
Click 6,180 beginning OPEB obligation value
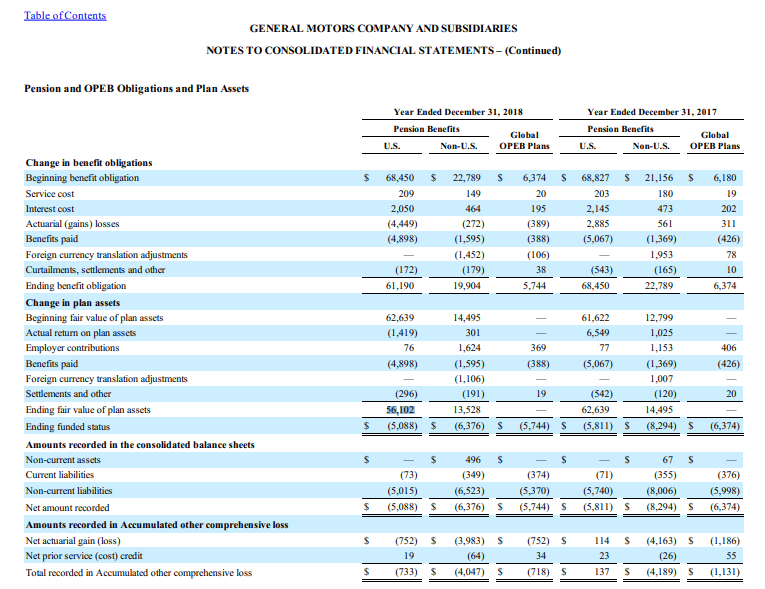click(x=725, y=178)
